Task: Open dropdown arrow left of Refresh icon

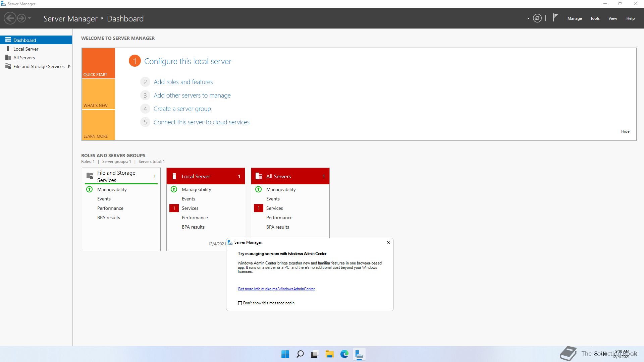Action: pyautogui.click(x=528, y=18)
